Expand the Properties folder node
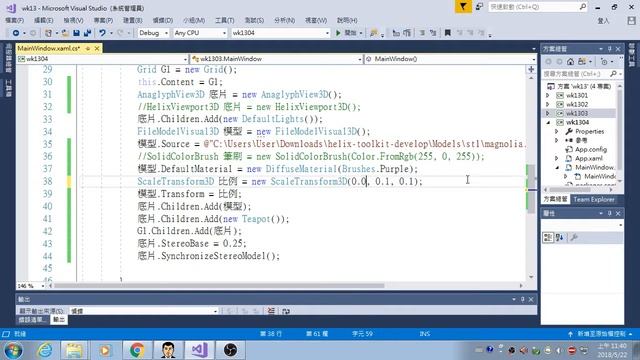 tap(557, 131)
